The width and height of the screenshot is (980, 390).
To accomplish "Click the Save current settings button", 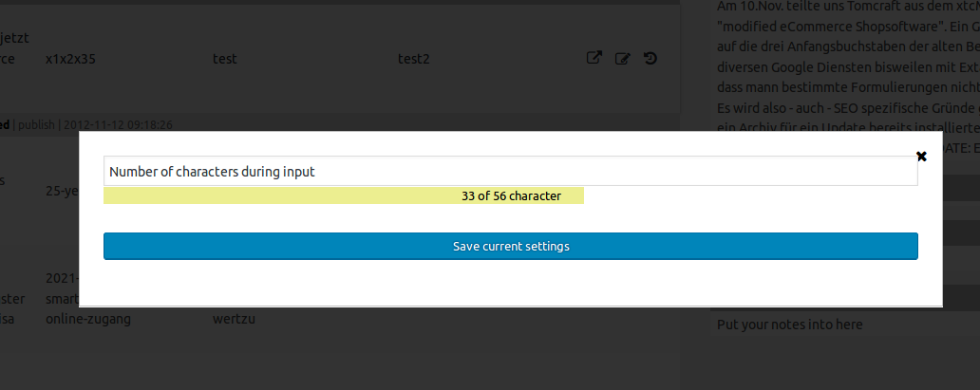I will point(511,247).
